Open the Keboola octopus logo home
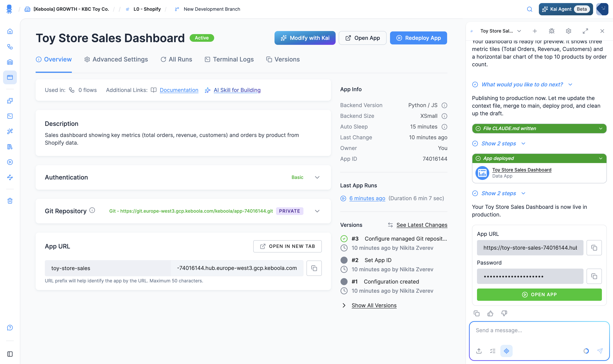The image size is (613, 364). click(x=9, y=9)
